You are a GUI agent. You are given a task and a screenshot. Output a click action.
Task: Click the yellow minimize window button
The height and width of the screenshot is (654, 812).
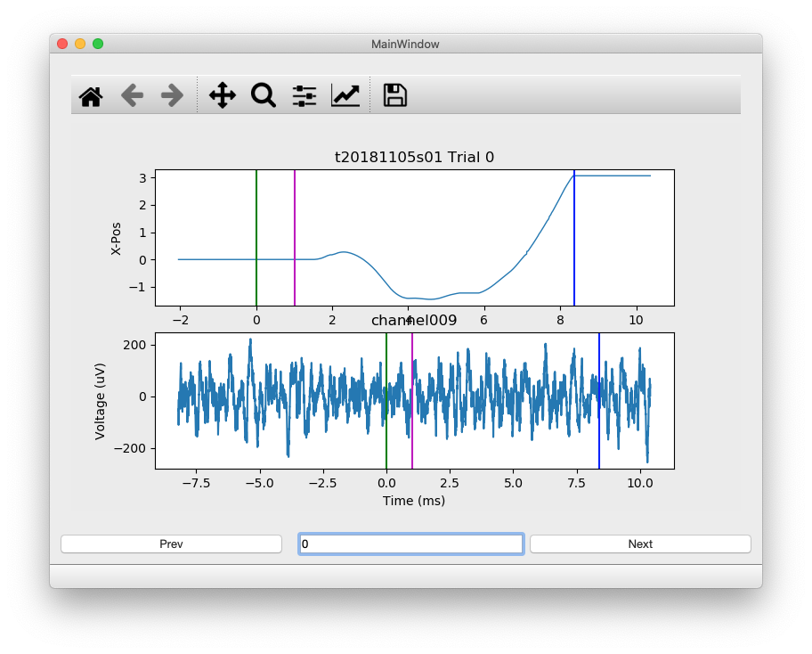(x=80, y=44)
